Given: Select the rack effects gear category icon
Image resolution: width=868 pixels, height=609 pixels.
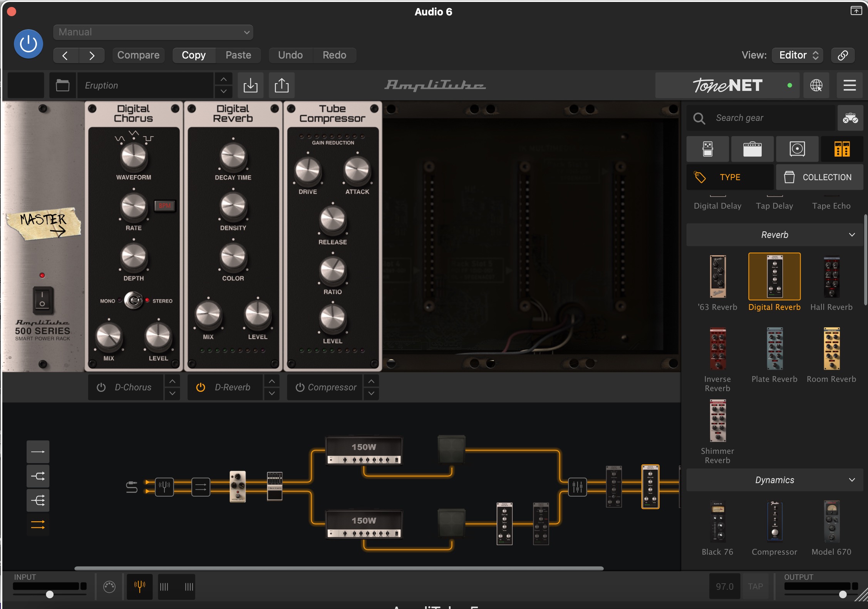Looking at the screenshot, I should 842,149.
